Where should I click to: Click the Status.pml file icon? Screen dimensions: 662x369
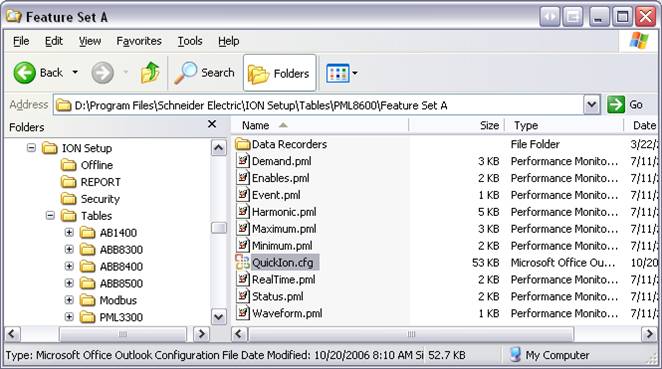coord(243,296)
